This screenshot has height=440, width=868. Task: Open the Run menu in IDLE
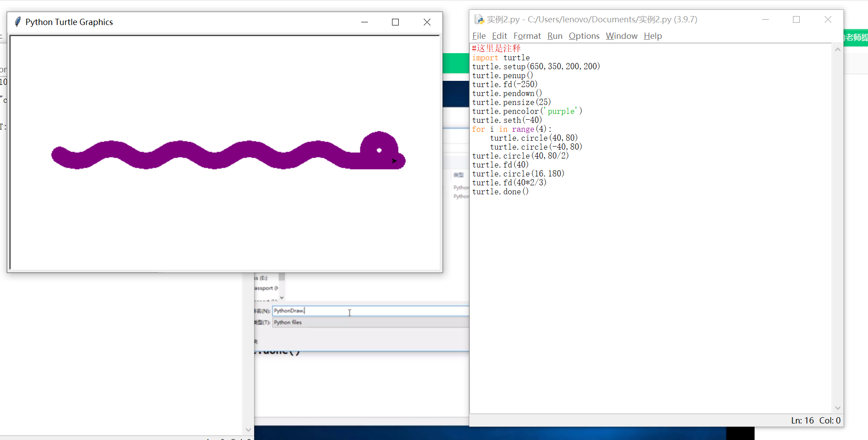555,36
